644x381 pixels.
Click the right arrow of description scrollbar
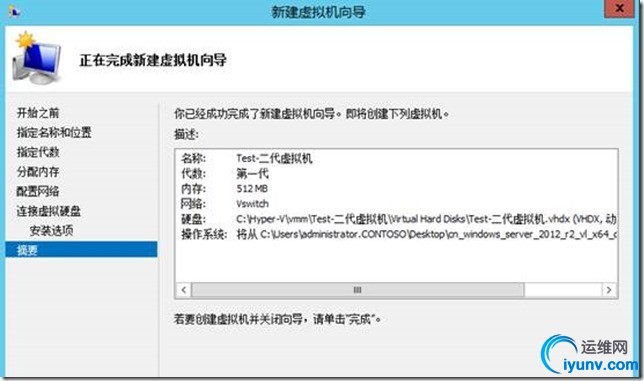click(x=609, y=290)
